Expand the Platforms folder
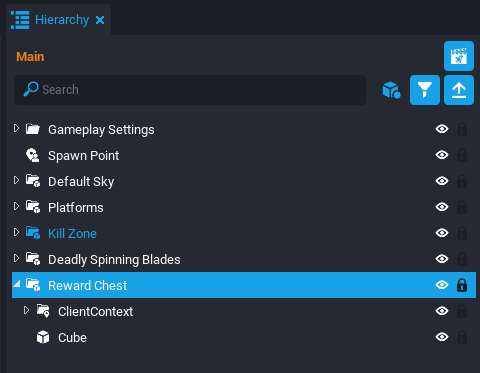The image size is (480, 373). click(16, 206)
